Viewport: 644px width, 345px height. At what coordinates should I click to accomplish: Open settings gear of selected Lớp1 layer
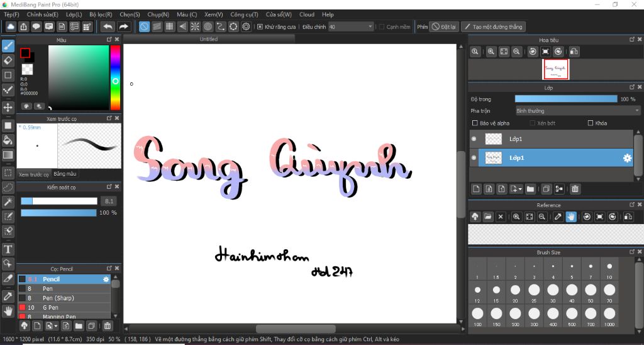[627, 158]
